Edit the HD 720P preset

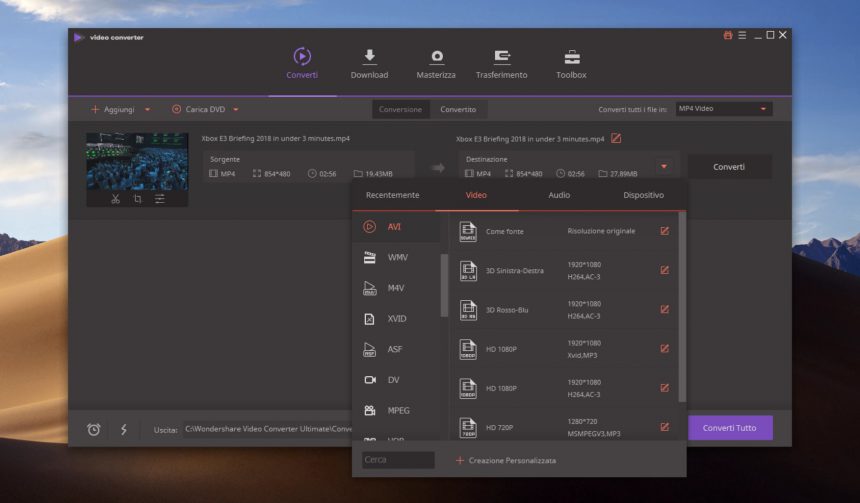664,427
